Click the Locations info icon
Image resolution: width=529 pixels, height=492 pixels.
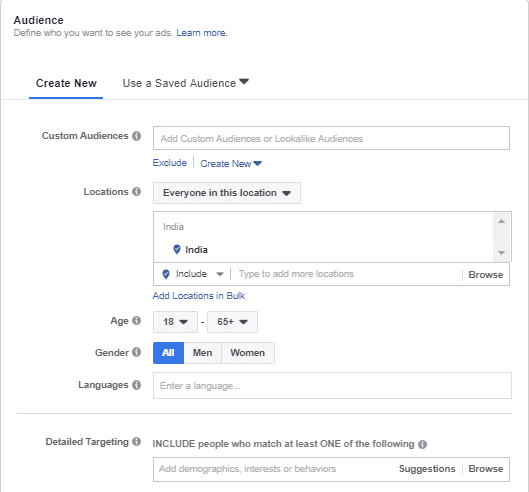[x=136, y=192]
